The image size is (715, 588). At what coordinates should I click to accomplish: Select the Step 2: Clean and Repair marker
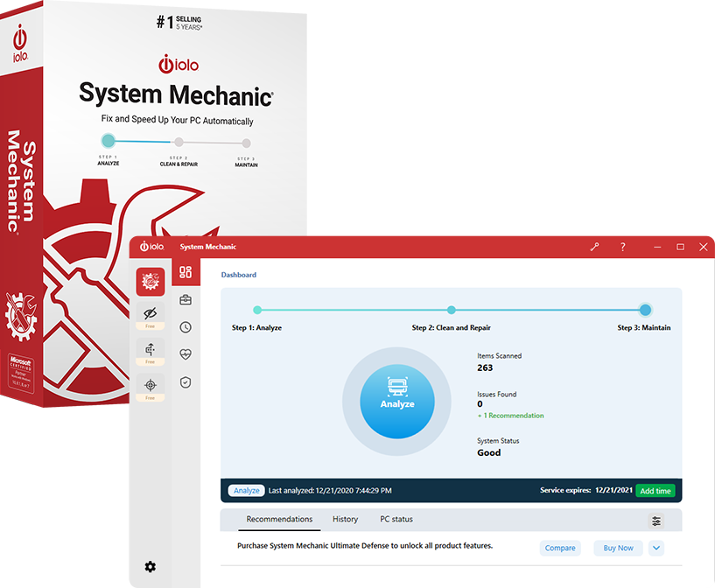[451, 310]
